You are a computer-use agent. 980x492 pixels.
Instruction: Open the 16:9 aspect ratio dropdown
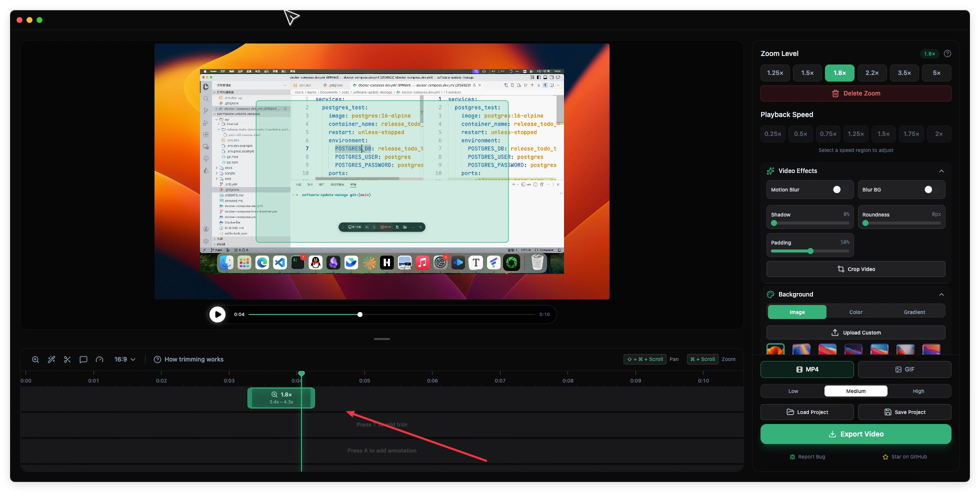coord(125,359)
